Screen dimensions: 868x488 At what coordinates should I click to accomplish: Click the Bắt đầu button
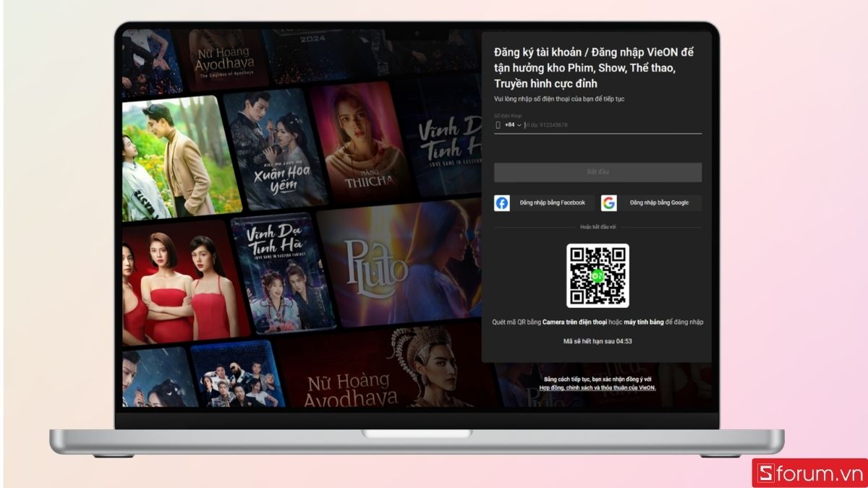pyautogui.click(x=597, y=172)
